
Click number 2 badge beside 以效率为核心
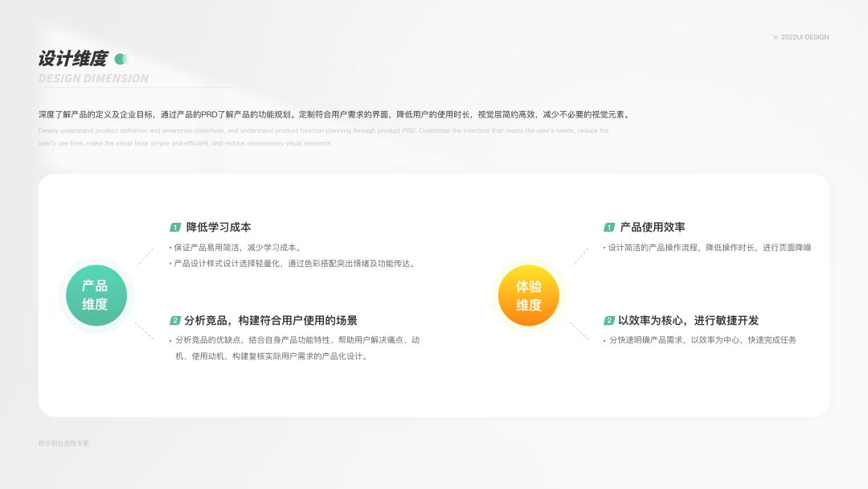click(609, 320)
